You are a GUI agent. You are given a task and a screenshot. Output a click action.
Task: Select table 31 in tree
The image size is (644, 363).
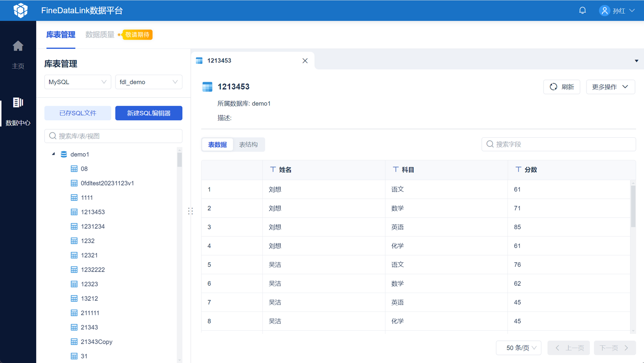point(84,356)
